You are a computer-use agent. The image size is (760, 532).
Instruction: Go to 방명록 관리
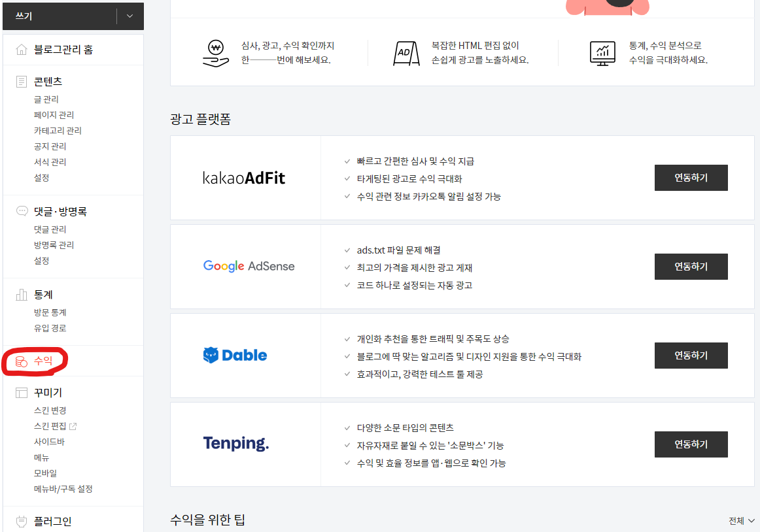(54, 244)
